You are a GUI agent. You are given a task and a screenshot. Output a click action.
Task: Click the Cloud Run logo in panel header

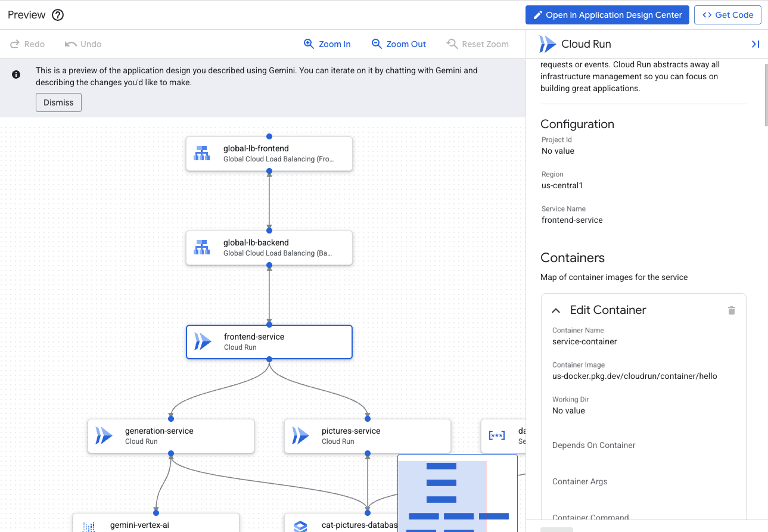click(x=548, y=44)
